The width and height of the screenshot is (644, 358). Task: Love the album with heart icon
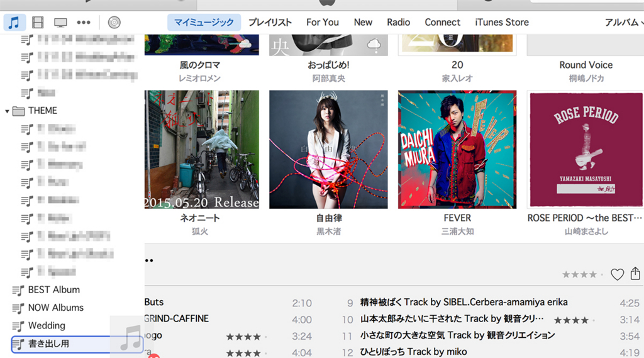tap(617, 274)
